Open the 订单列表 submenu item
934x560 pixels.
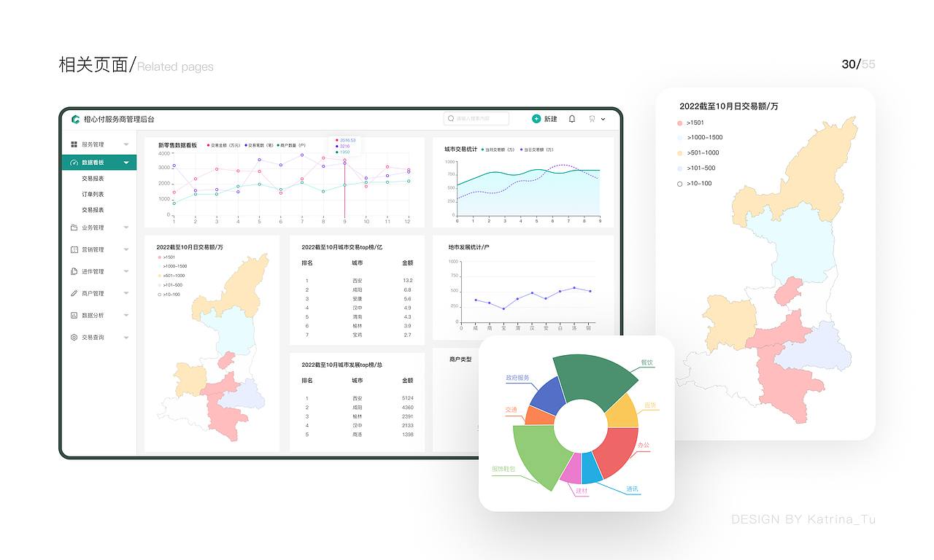coord(93,194)
